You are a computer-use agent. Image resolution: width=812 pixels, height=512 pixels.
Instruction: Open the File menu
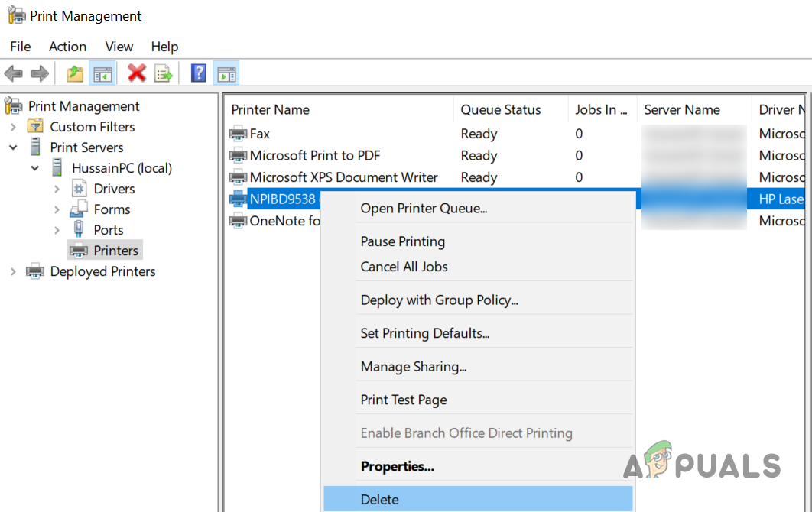tap(21, 47)
